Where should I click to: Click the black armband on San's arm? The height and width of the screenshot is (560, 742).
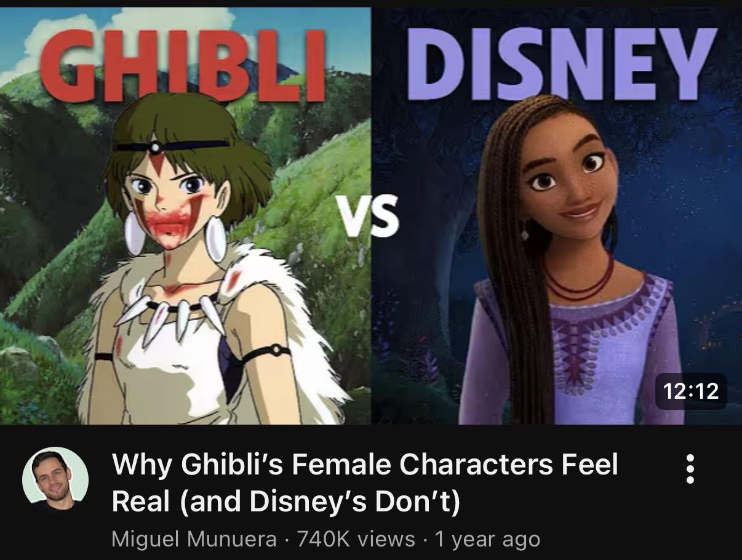(x=265, y=353)
